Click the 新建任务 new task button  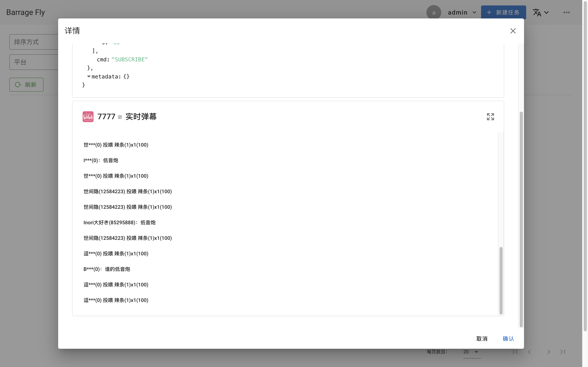[x=503, y=12]
